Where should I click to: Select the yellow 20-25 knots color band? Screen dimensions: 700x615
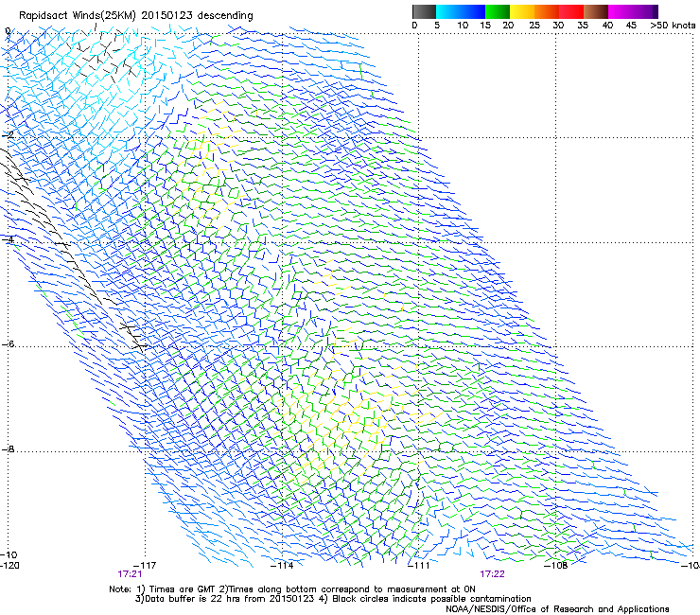coord(522,11)
